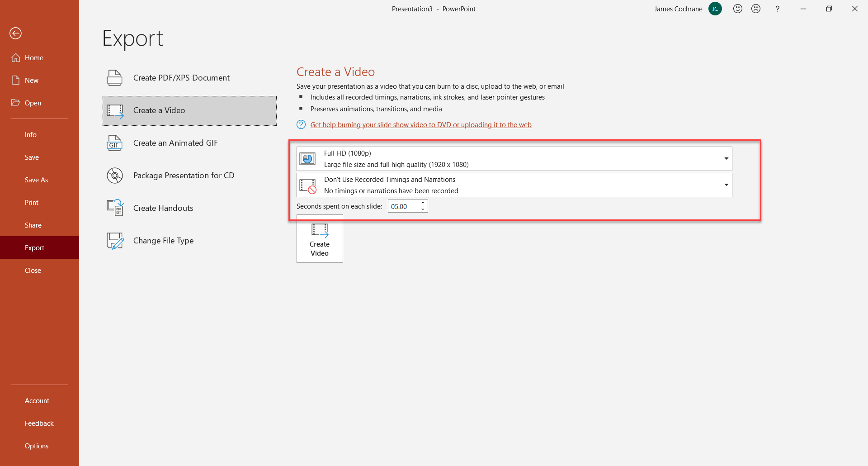Viewport: 868px width, 466px height.
Task: Click the seconds per slide input field
Action: coord(403,206)
